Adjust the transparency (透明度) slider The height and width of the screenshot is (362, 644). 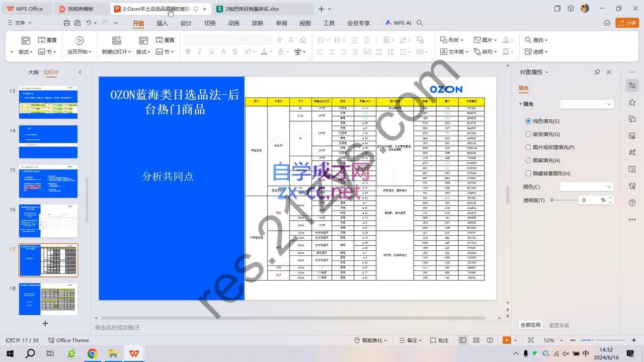point(563,200)
